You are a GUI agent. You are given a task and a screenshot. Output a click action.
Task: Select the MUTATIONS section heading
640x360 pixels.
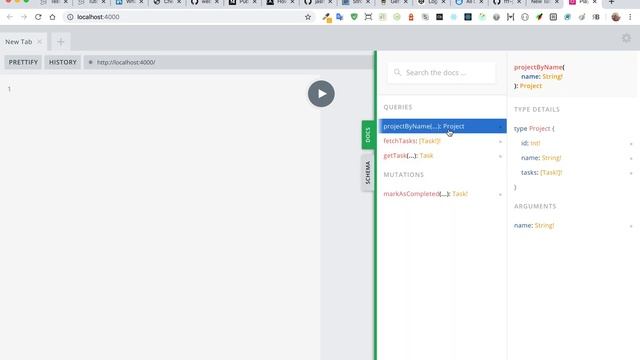(404, 175)
